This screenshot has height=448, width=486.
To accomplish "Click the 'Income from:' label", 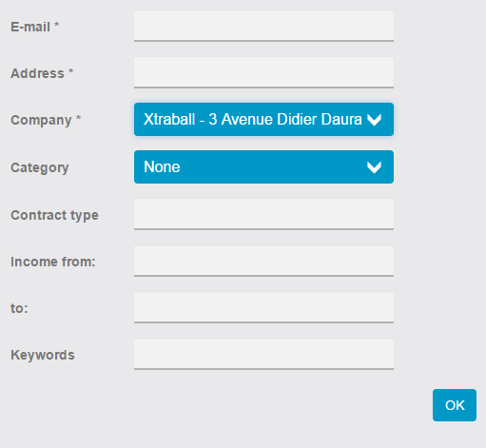I will pyautogui.click(x=53, y=262).
